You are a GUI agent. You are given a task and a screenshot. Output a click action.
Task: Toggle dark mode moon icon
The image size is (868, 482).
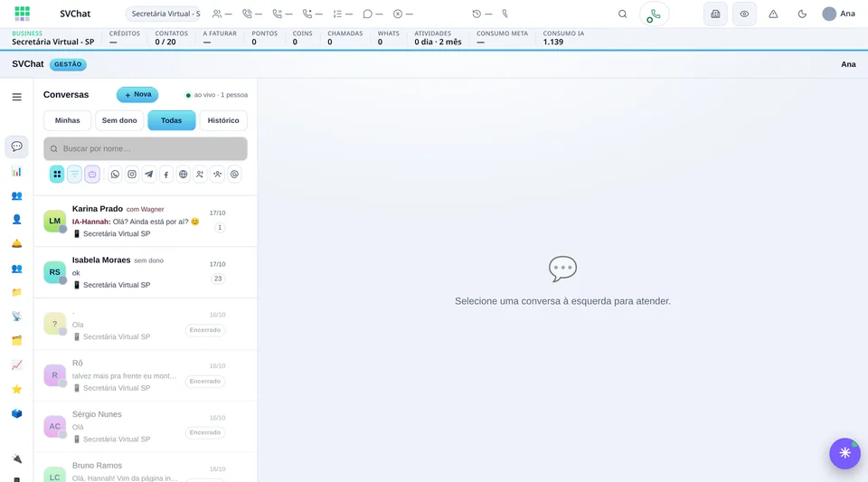click(x=802, y=14)
